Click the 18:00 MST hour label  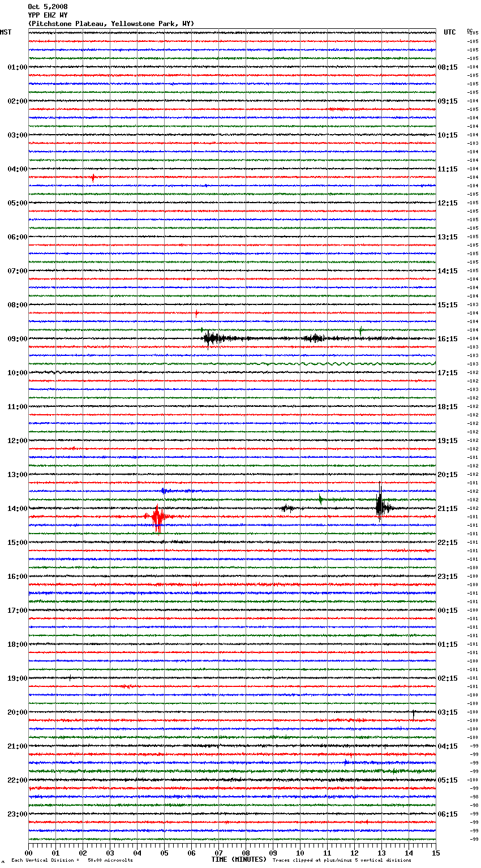tap(18, 644)
